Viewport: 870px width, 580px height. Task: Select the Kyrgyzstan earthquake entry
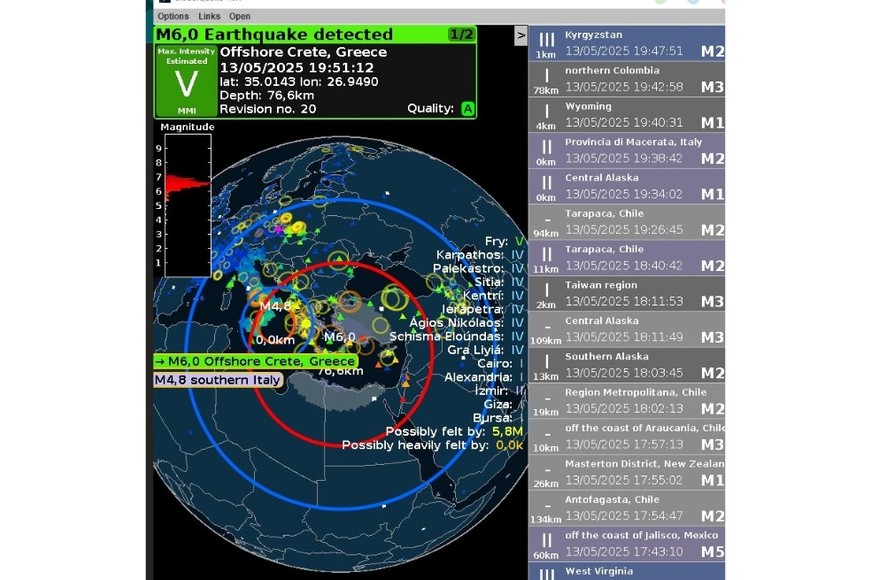tap(626, 44)
